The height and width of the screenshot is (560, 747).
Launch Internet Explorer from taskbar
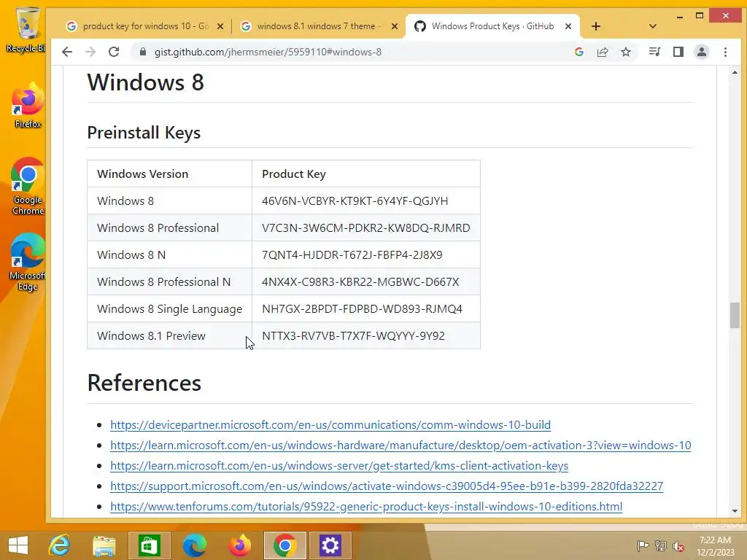click(x=60, y=545)
